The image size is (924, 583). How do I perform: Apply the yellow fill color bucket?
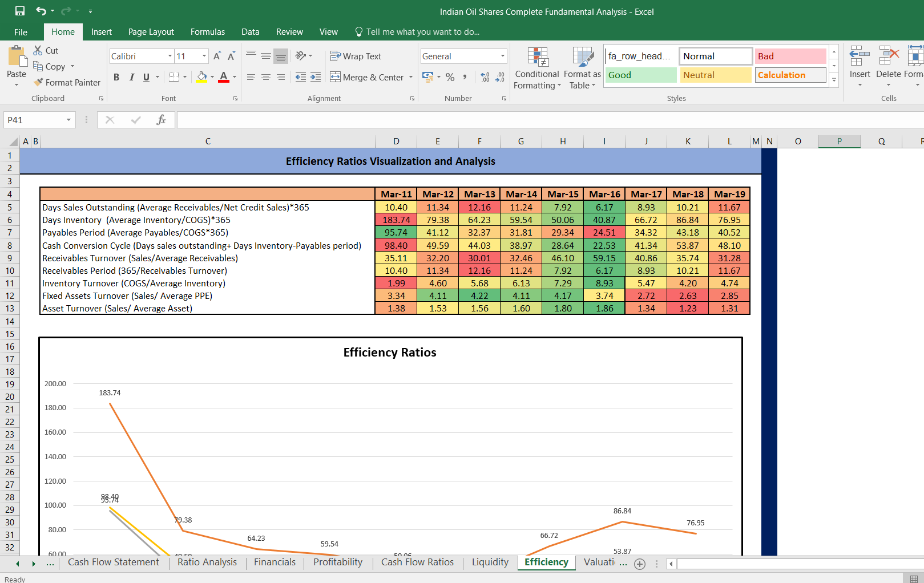click(201, 77)
